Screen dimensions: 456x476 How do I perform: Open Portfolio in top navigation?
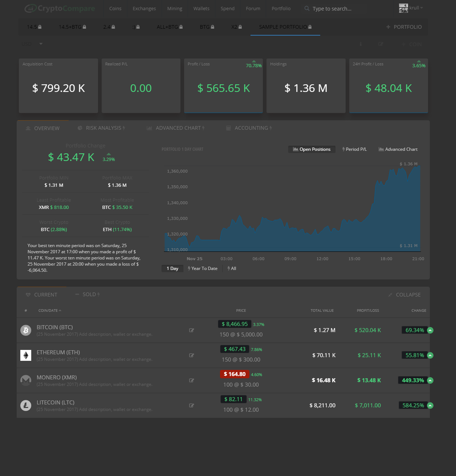[x=281, y=9]
